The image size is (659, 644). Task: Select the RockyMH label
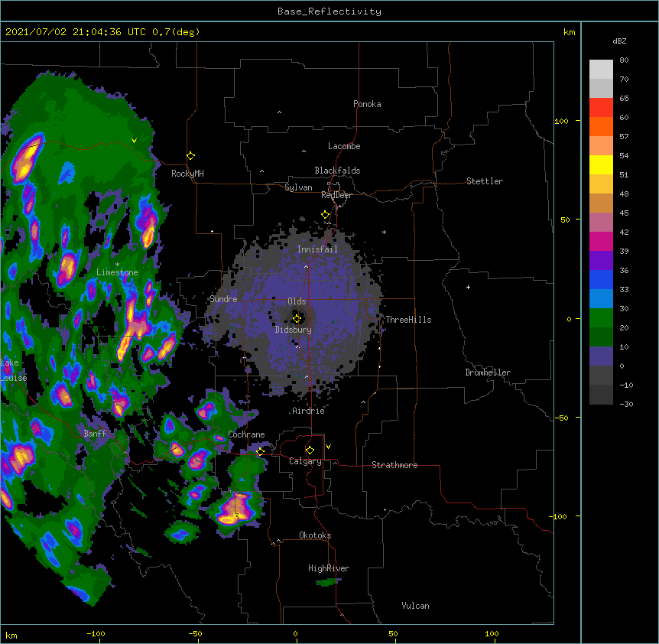(187, 174)
